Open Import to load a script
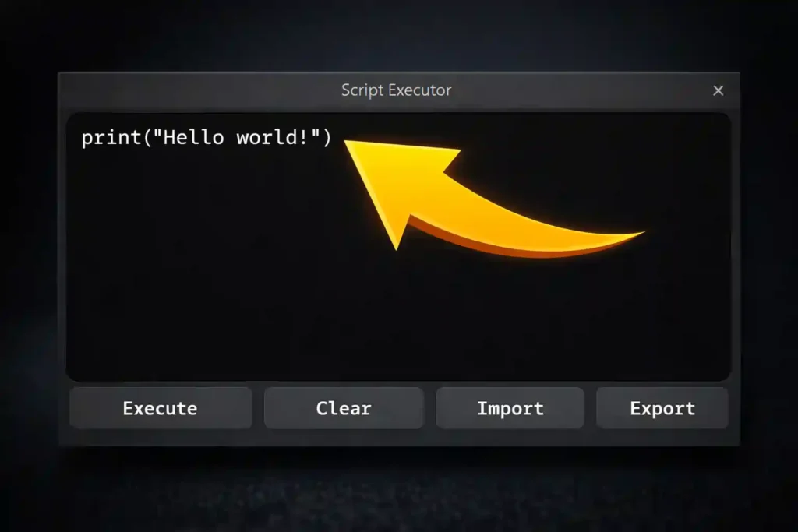This screenshot has width=798, height=532. (510, 408)
